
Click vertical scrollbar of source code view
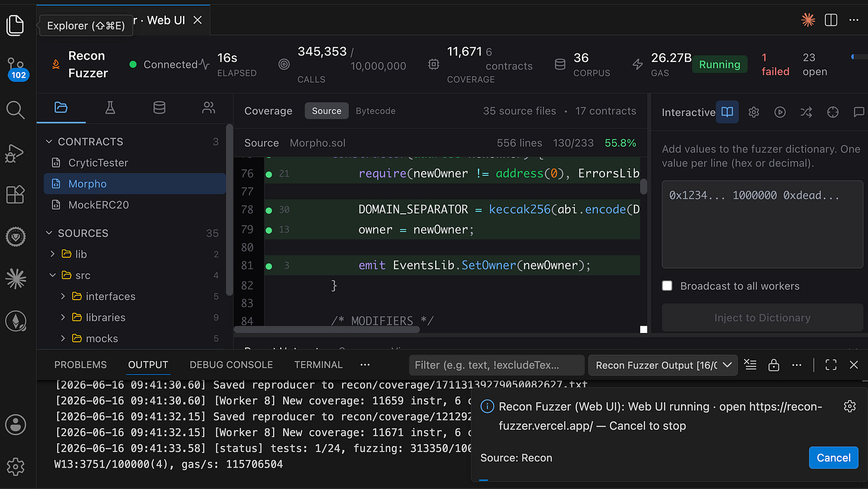[644, 187]
